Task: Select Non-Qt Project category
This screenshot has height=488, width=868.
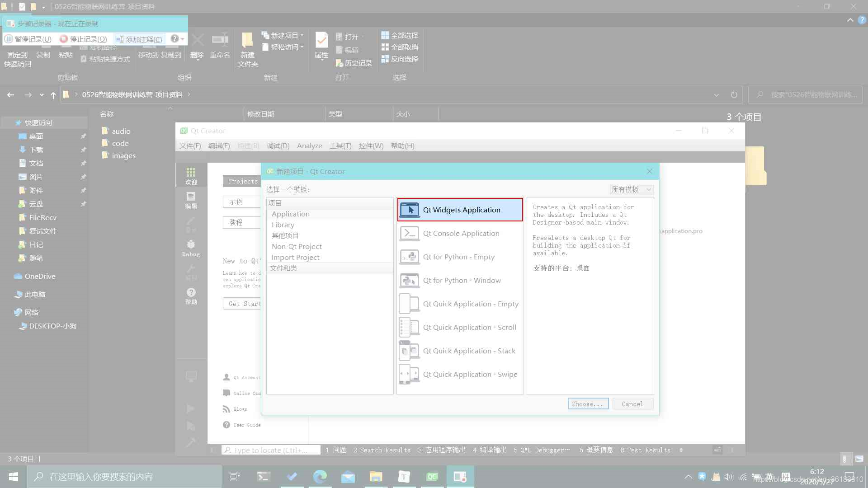Action: 297,246
